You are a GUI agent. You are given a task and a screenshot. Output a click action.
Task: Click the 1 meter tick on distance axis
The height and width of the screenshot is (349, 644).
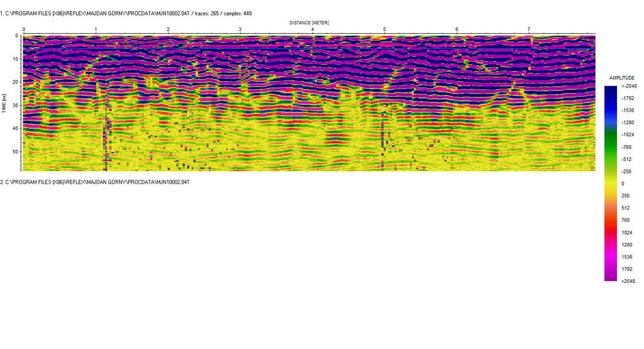(x=96, y=30)
